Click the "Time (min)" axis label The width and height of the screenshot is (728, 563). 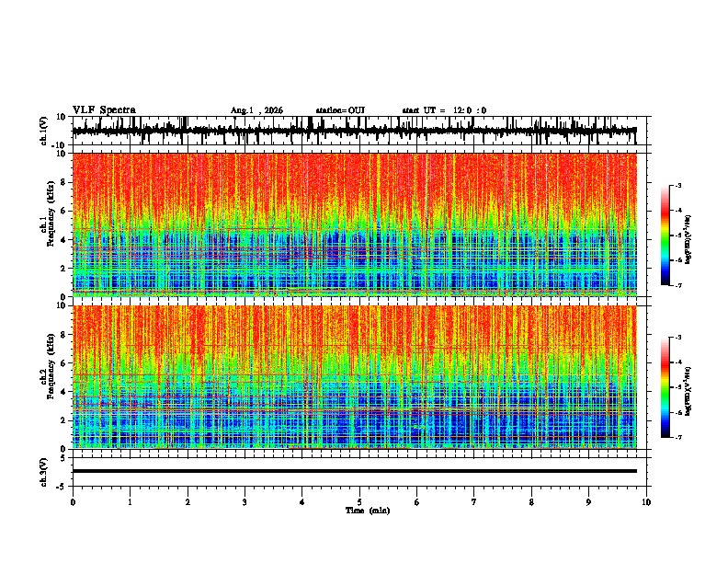pos(368,511)
